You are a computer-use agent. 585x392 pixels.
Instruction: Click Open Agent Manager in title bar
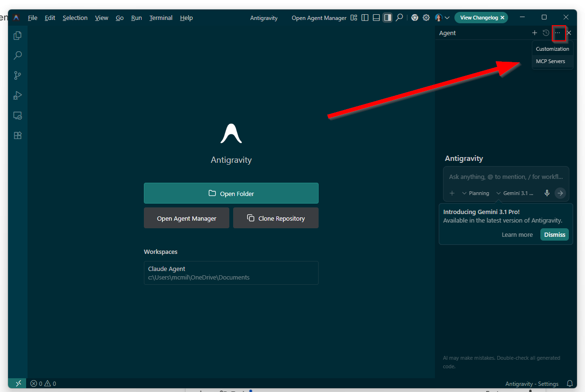point(319,18)
